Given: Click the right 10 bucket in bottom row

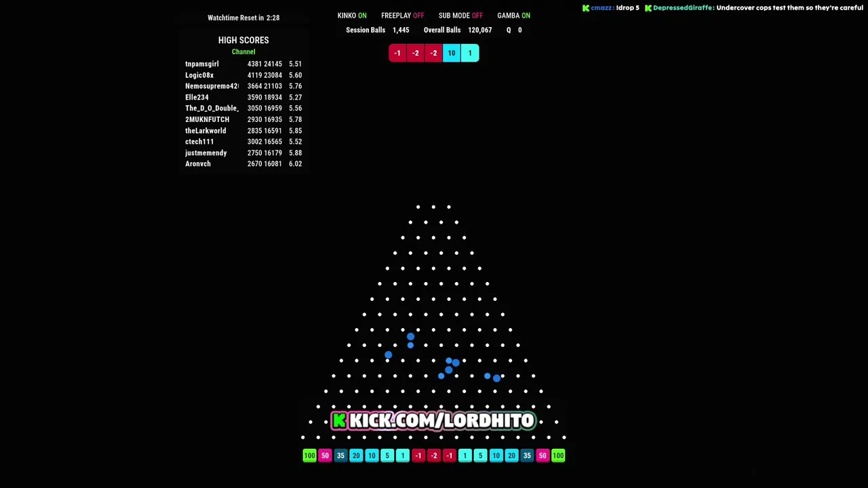Looking at the screenshot, I should (496, 455).
